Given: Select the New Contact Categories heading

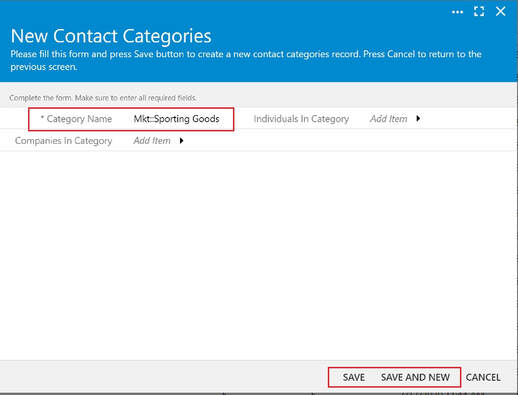Looking at the screenshot, I should click(111, 36).
